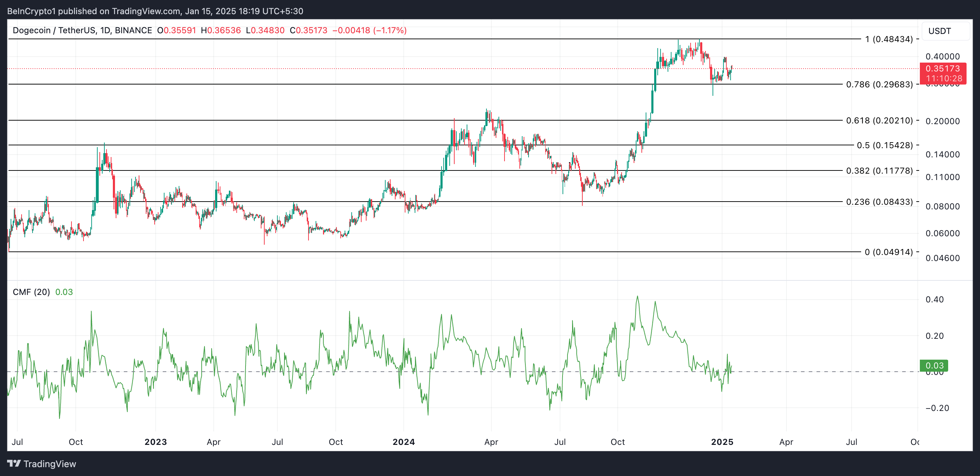
Task: Click the TradingView logo icon
Action: pyautogui.click(x=14, y=464)
